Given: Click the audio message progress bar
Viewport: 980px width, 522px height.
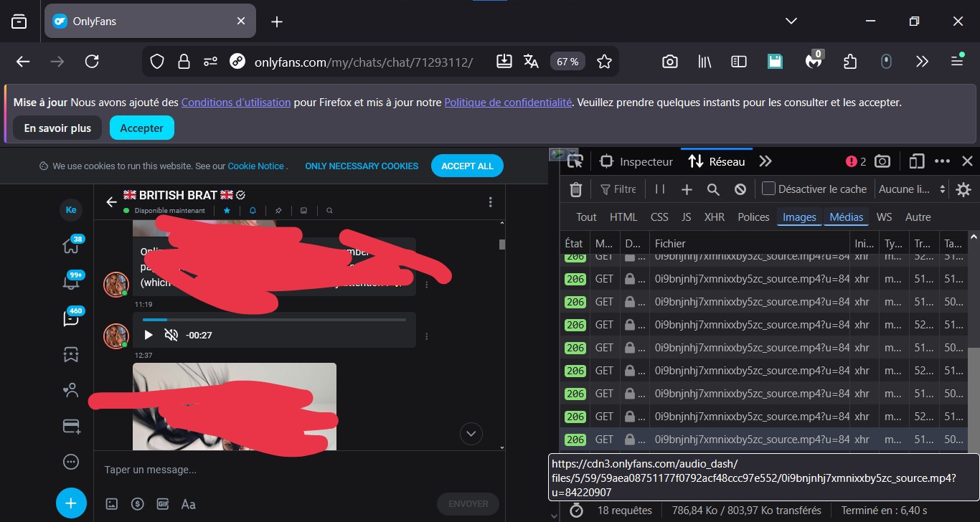Looking at the screenshot, I should pyautogui.click(x=274, y=320).
